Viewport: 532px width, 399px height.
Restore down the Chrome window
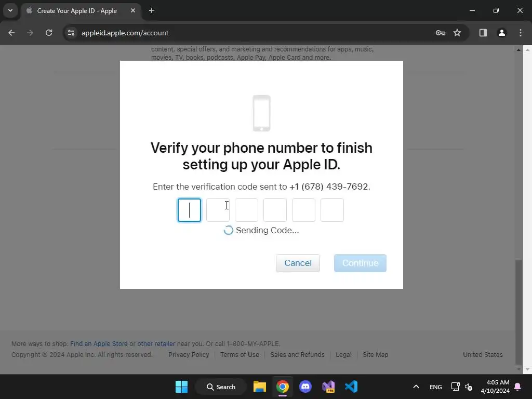[496, 10]
